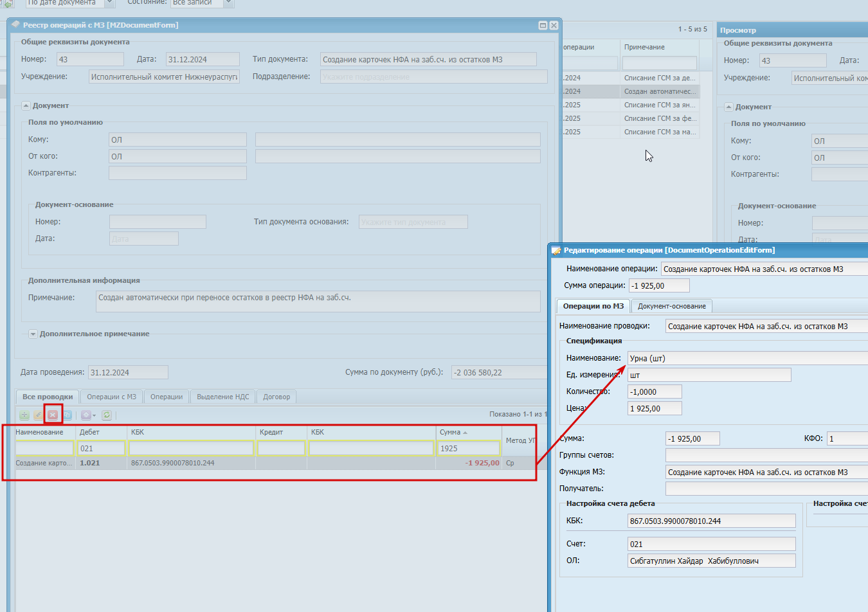Select the Списание ГСМ за ян... row in the list
The width and height of the screenshot is (868, 612).
660,105
